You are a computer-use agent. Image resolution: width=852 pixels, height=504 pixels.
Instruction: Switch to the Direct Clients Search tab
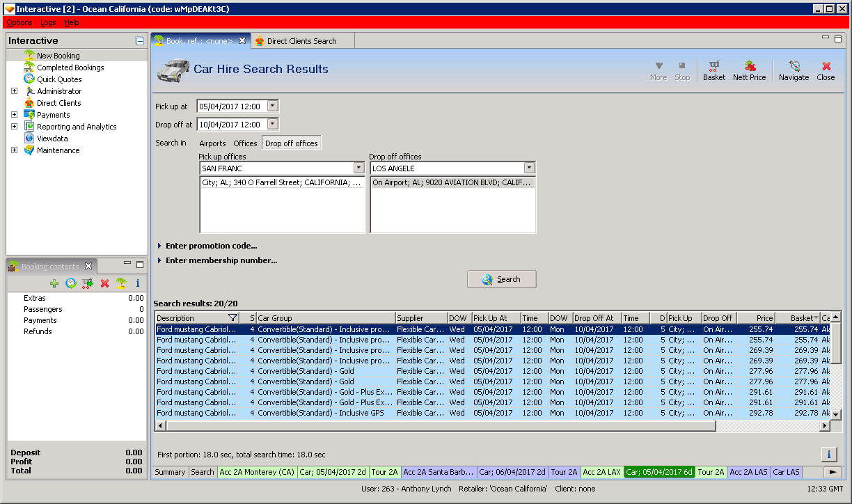coord(301,41)
